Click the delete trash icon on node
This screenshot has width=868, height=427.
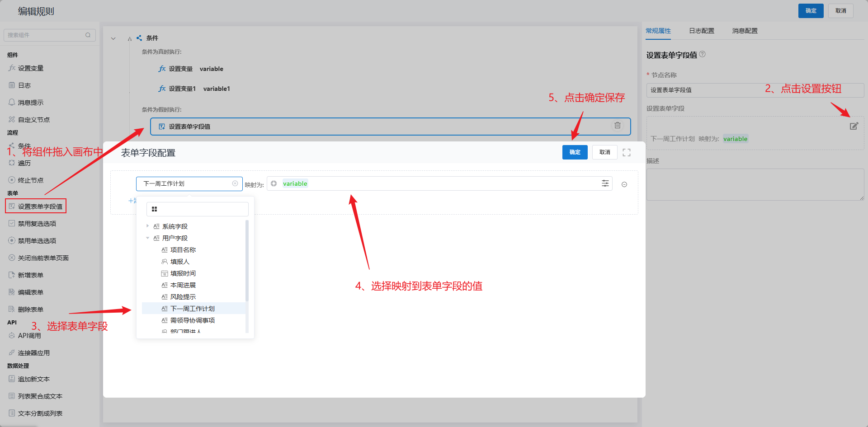[617, 126]
